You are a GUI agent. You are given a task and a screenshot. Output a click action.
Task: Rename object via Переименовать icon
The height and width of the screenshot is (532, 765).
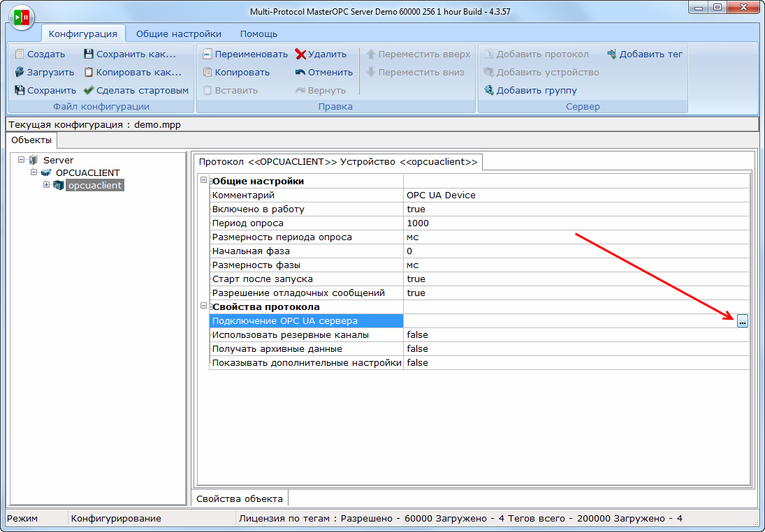207,54
